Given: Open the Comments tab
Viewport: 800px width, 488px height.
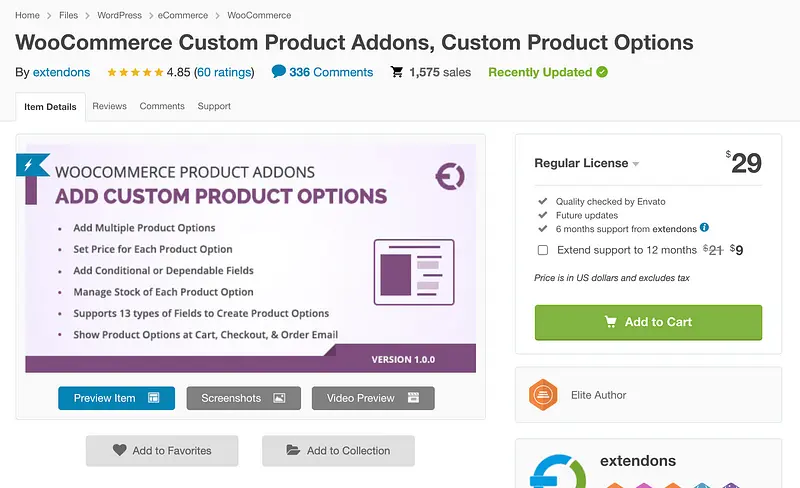Looking at the screenshot, I should point(162,106).
